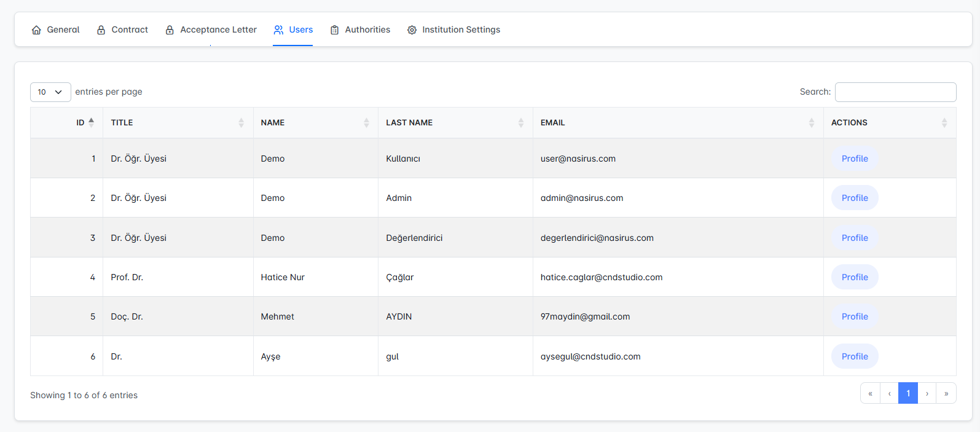Go to the first page of results
Viewport: 980px width, 432px height.
870,393
